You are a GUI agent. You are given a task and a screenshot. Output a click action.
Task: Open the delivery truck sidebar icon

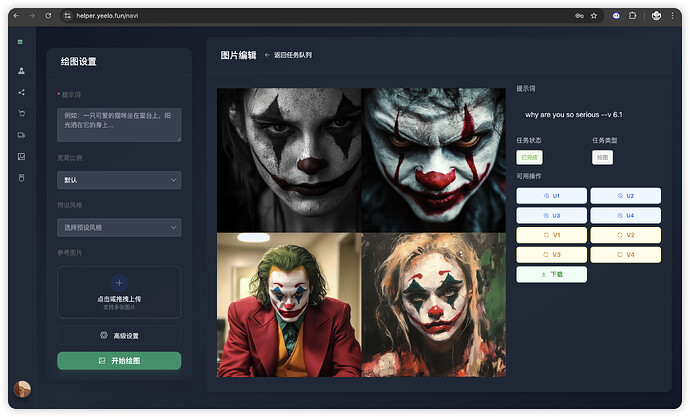point(21,135)
